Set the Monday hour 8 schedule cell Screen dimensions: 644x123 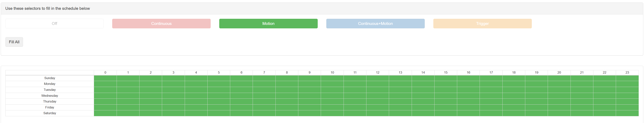point(287,84)
